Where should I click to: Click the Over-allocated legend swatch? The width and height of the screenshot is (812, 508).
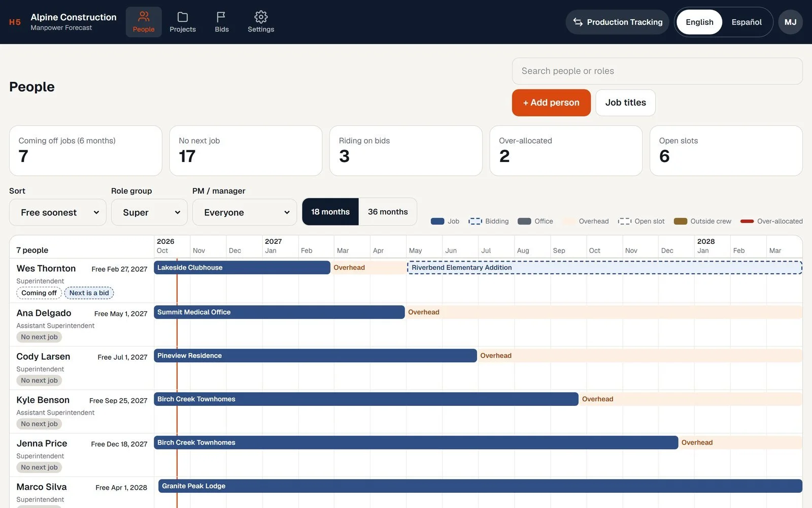[747, 221]
